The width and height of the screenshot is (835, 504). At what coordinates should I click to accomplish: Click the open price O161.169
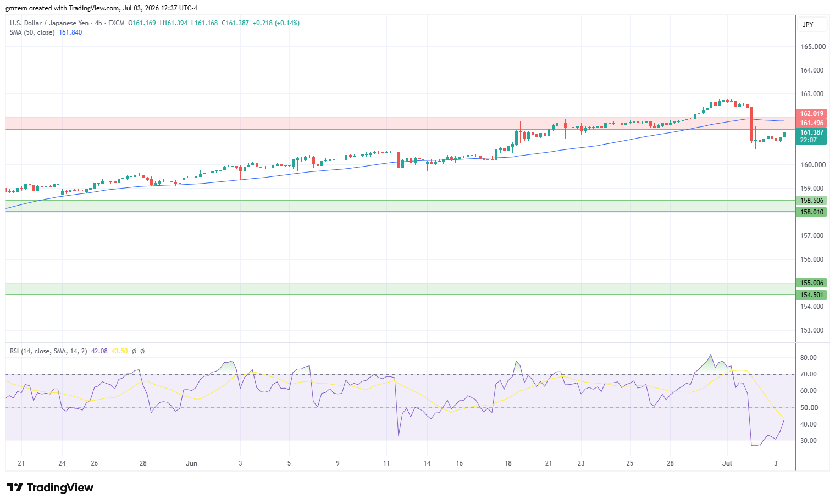click(142, 23)
